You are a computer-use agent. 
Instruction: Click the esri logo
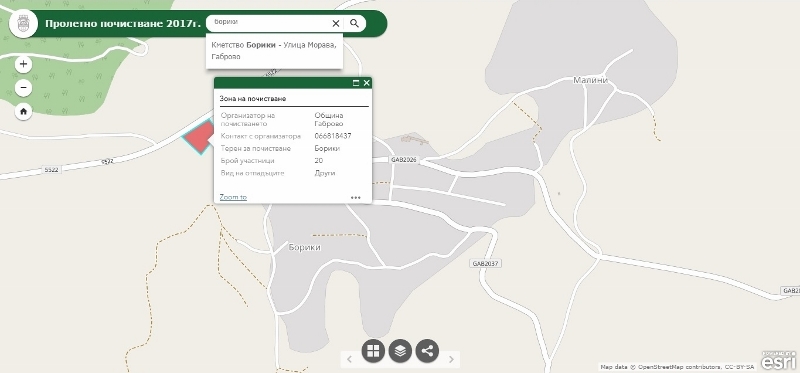pos(779,360)
